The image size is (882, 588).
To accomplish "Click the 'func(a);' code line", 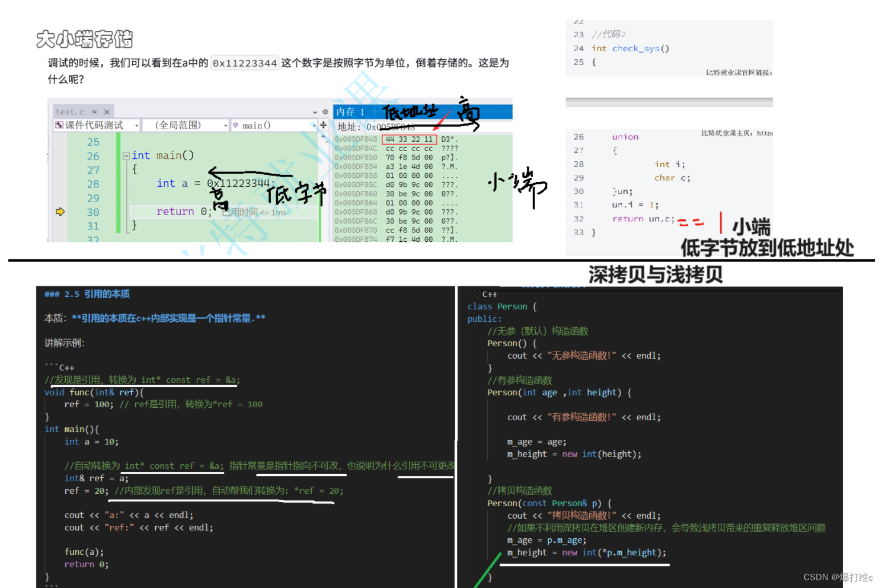I will tap(84, 552).
